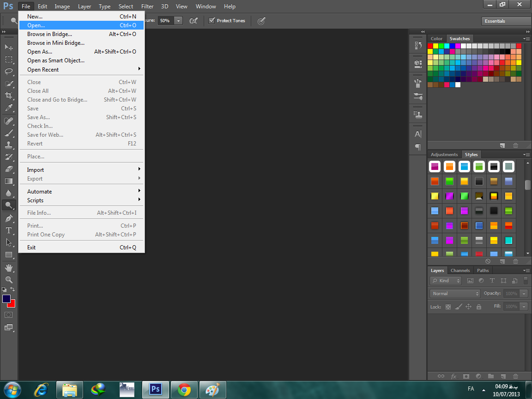Select the Eraser tool
532x399 pixels.
coord(9,169)
